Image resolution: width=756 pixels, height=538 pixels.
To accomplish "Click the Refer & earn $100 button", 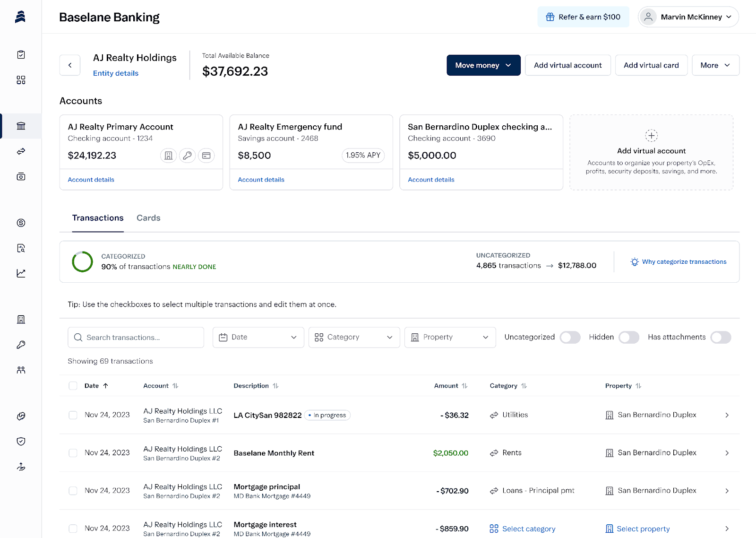I will tap(583, 17).
